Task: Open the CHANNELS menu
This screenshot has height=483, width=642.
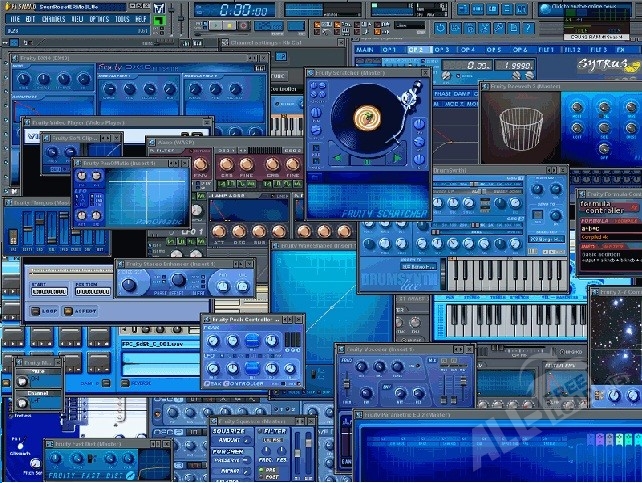Action: [54, 19]
